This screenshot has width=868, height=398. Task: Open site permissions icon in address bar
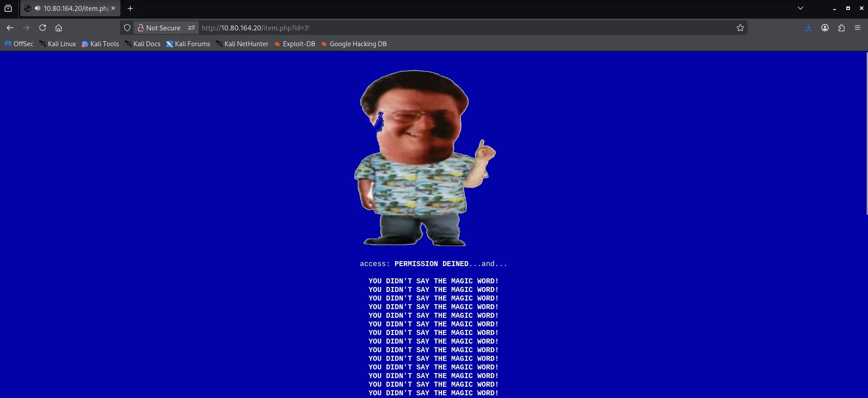click(x=192, y=28)
